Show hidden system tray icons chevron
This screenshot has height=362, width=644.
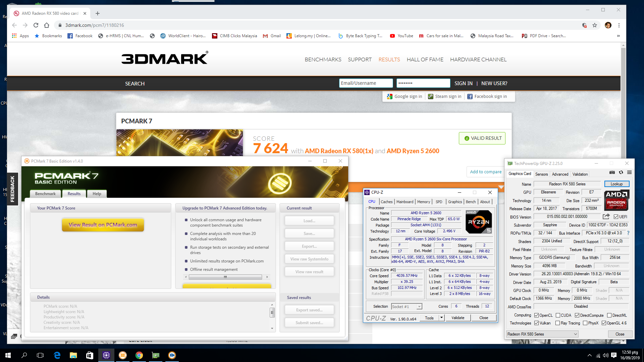[589, 355]
